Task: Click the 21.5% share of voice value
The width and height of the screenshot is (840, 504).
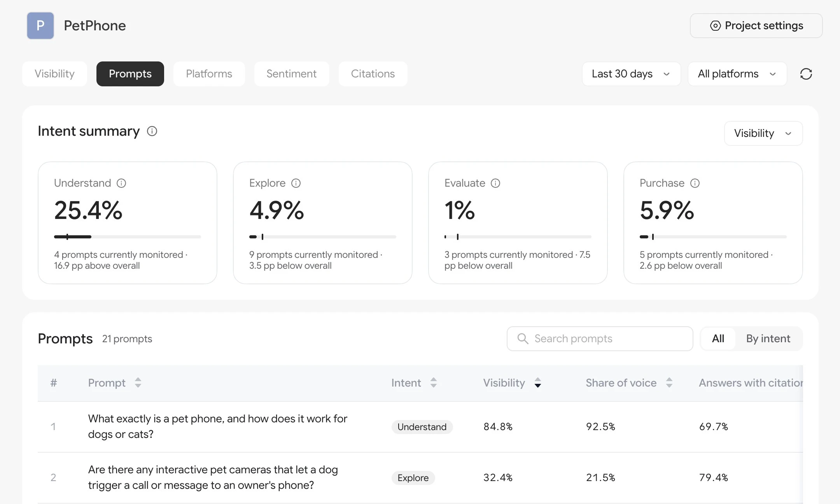Action: (x=601, y=478)
